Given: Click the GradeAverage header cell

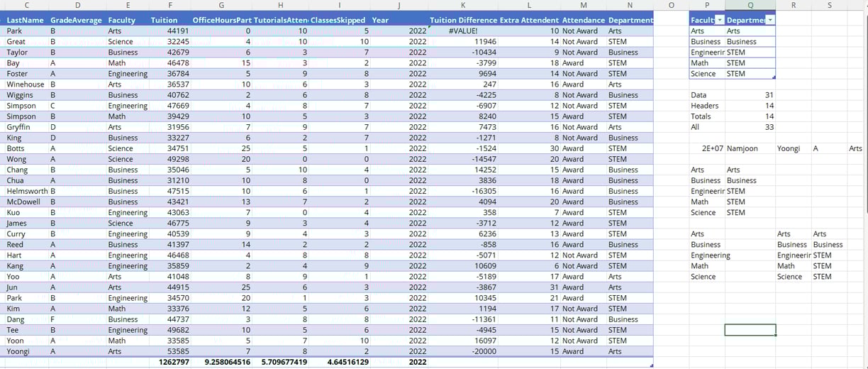Looking at the screenshot, I should [77, 21].
